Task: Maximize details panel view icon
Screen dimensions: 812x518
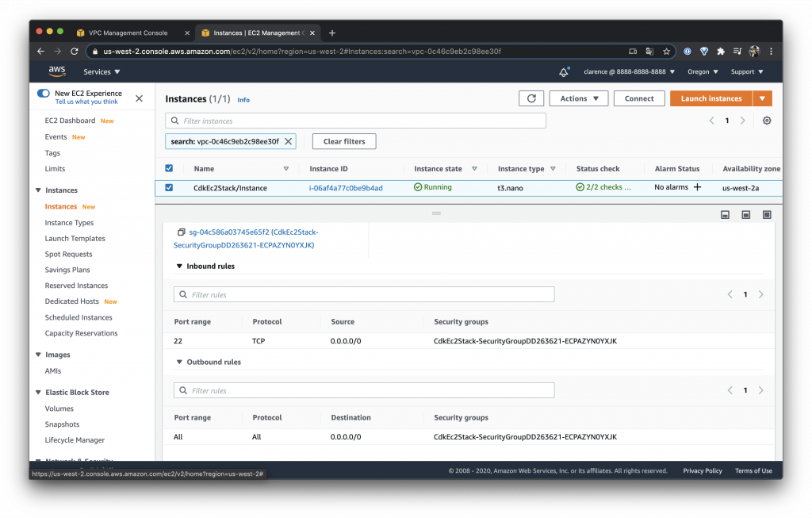Action: click(x=767, y=214)
